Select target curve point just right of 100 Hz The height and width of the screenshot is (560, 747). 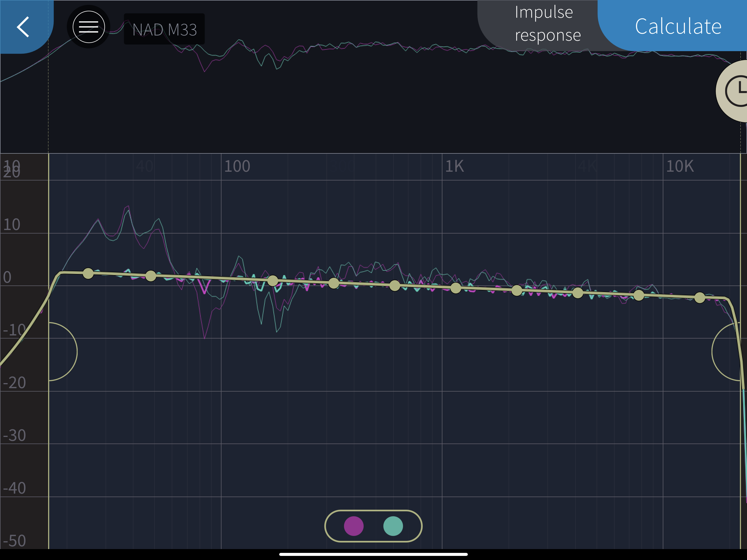coord(273,280)
